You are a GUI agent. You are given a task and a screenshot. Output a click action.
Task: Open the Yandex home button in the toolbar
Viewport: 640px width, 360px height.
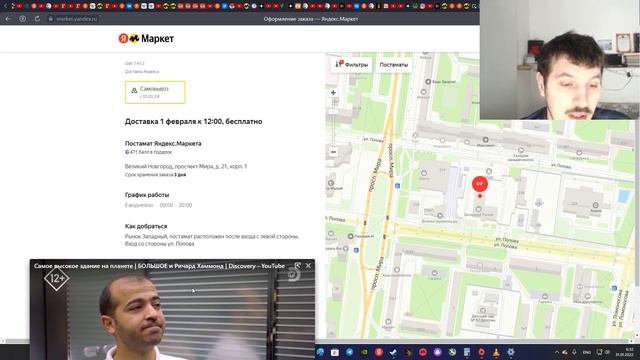[23, 19]
